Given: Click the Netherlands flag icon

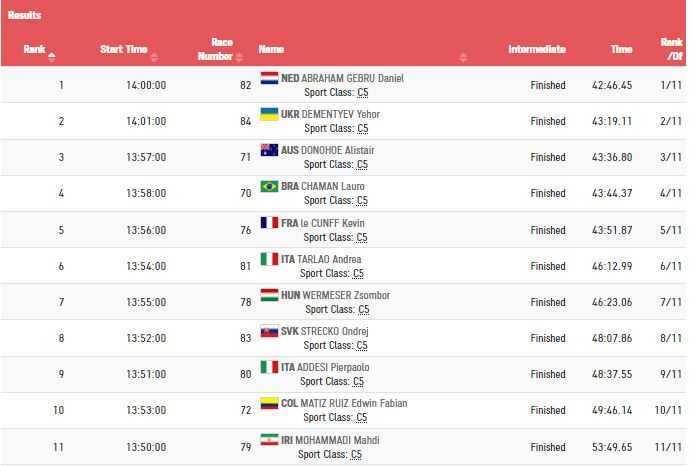Looking at the screenshot, I should coord(269,78).
